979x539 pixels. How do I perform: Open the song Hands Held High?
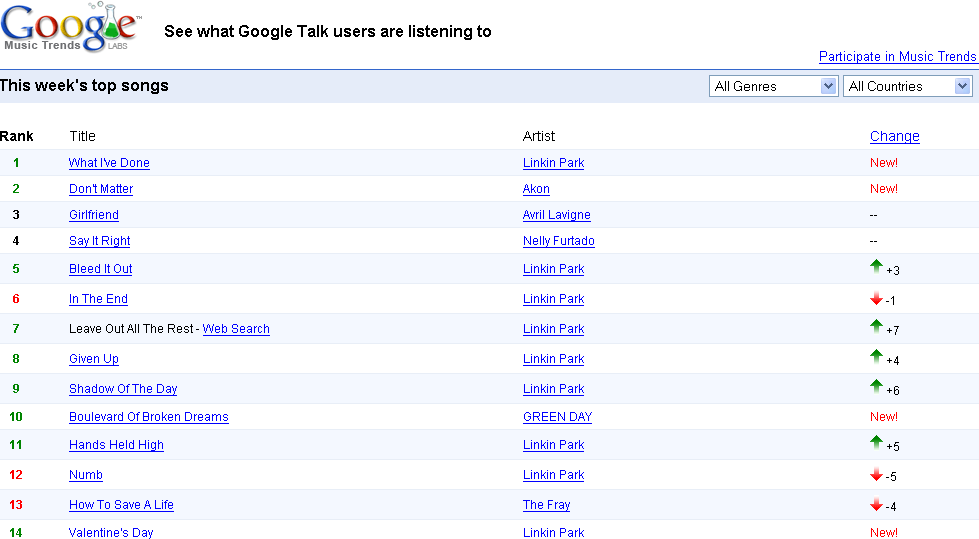pos(116,445)
